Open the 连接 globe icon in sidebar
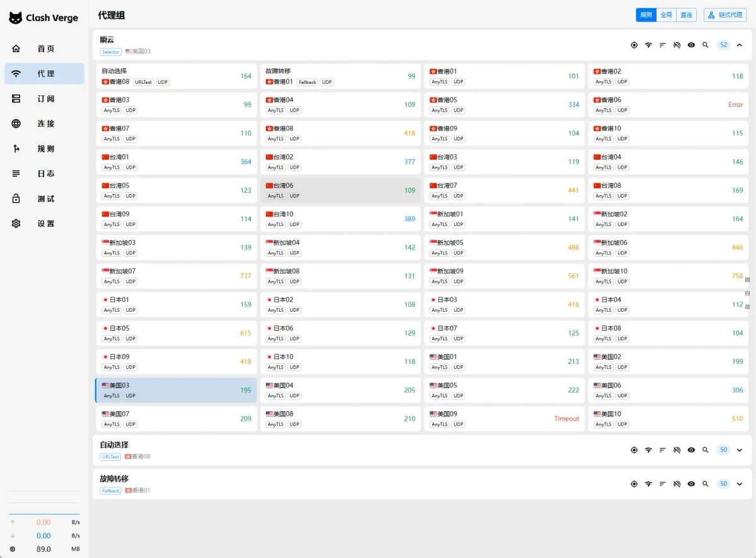Viewport: 756px width, 558px height. [16, 123]
